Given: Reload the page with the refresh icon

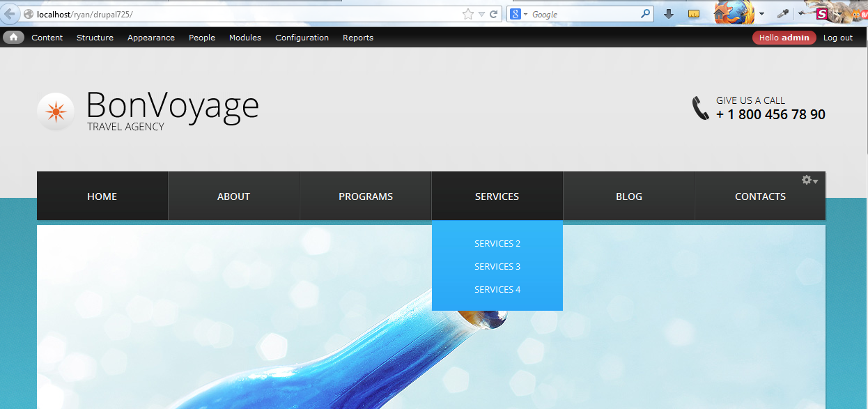Looking at the screenshot, I should pos(494,14).
